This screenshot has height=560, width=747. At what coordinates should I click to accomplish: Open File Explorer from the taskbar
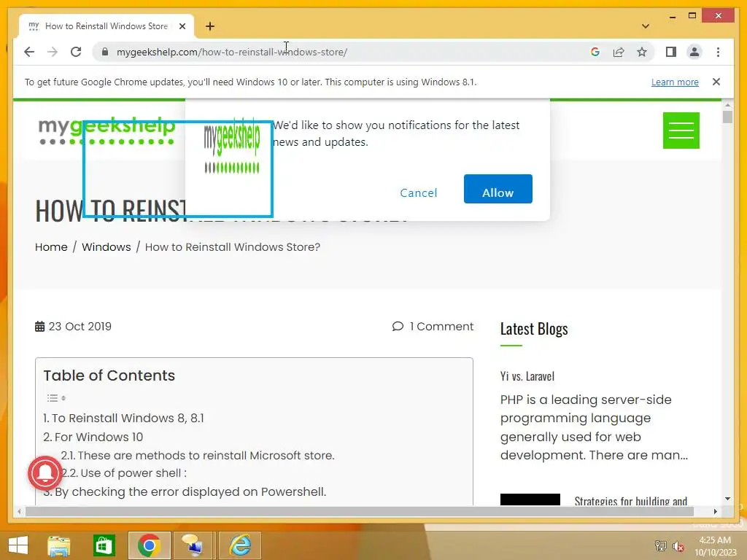tap(58, 545)
